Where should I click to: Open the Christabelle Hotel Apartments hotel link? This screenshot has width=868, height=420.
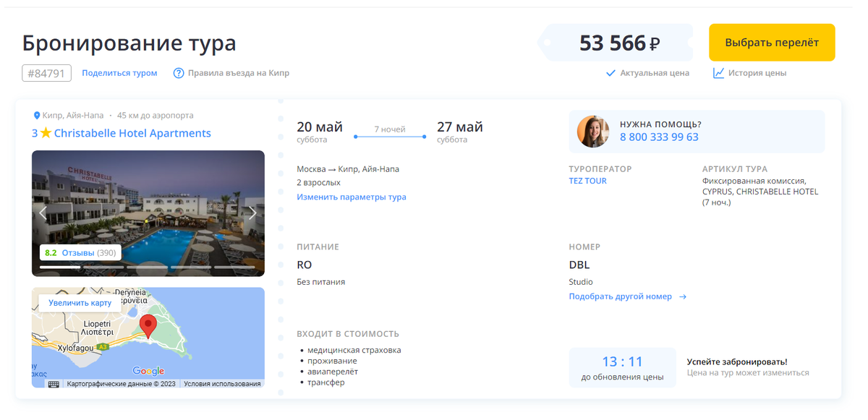coord(132,133)
